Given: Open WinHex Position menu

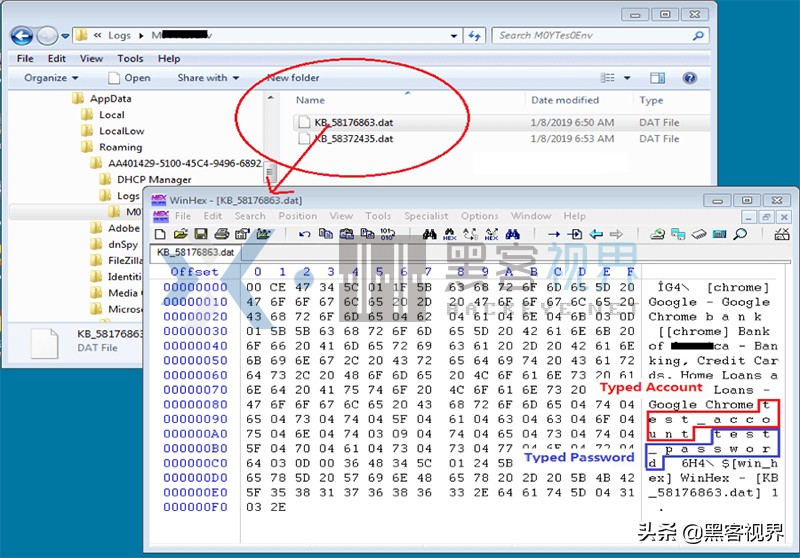Looking at the screenshot, I should (x=297, y=216).
